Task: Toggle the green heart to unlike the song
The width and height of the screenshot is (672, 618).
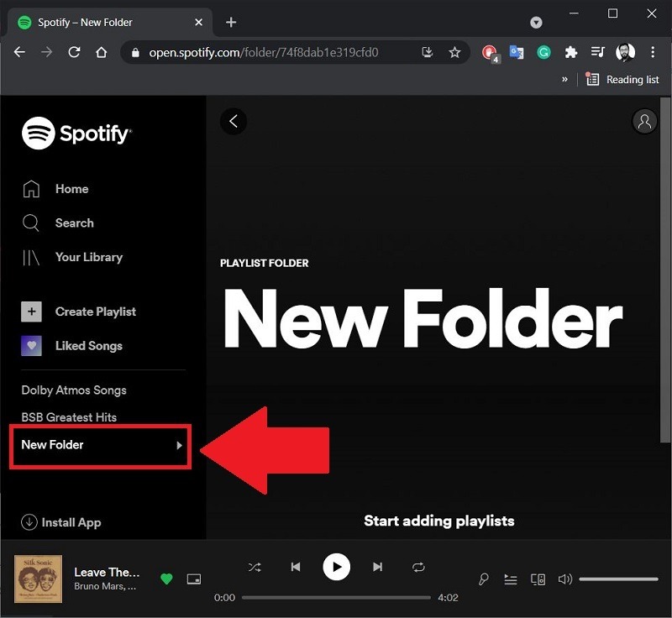Action: click(166, 579)
